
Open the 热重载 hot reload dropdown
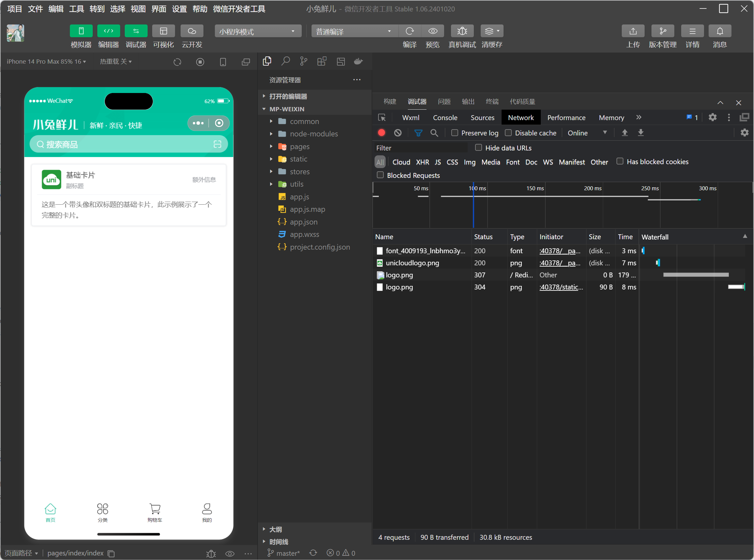[x=115, y=61]
